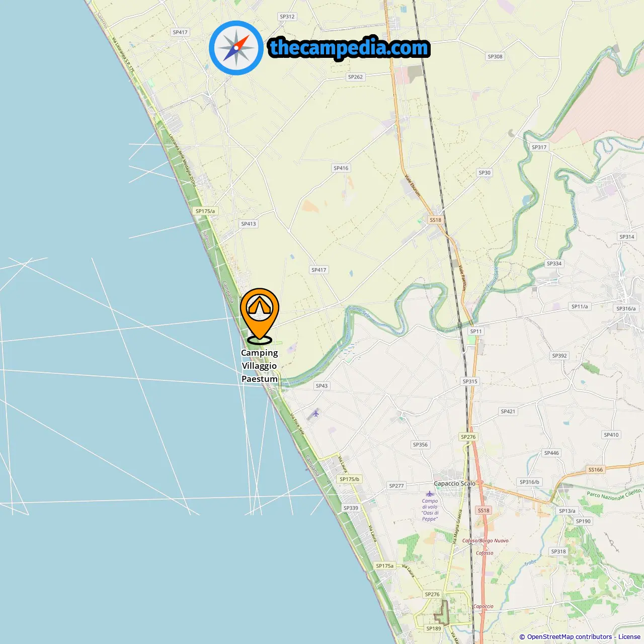This screenshot has height=644, width=644.
Task: Click the SP262 road marker
Action: (355, 77)
